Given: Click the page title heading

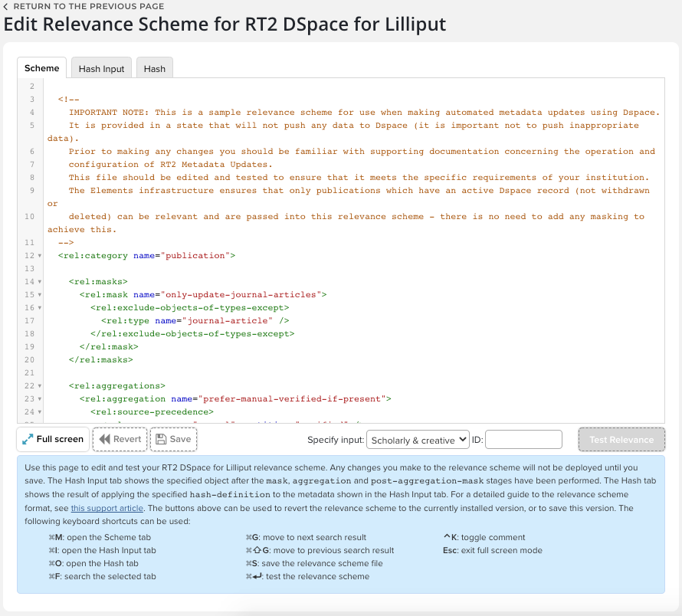Looking at the screenshot, I should pos(225,25).
